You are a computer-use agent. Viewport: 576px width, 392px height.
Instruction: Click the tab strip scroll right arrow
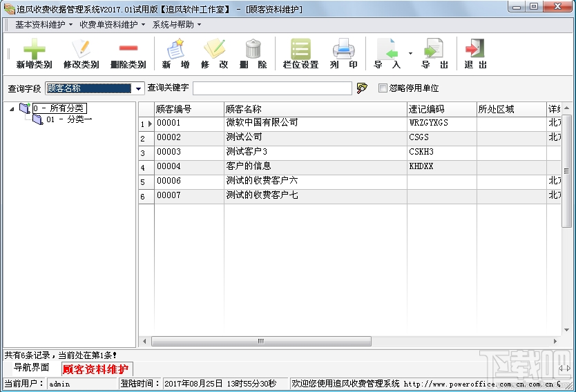pos(568,368)
